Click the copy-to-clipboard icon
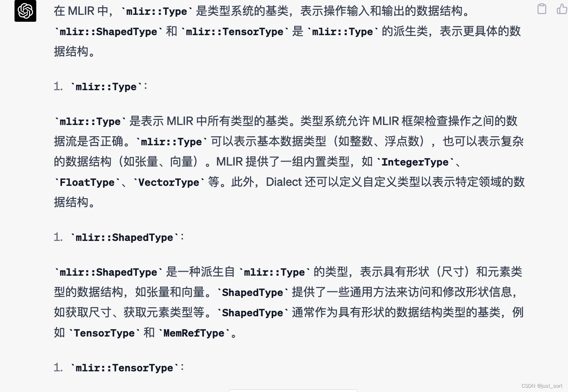Viewport: 568px width, 392px height. 542,9
